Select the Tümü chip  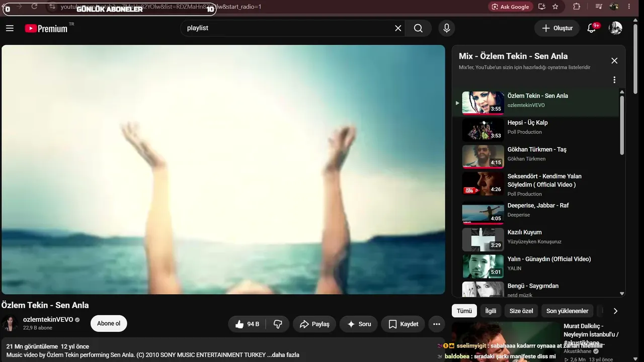coord(464,311)
